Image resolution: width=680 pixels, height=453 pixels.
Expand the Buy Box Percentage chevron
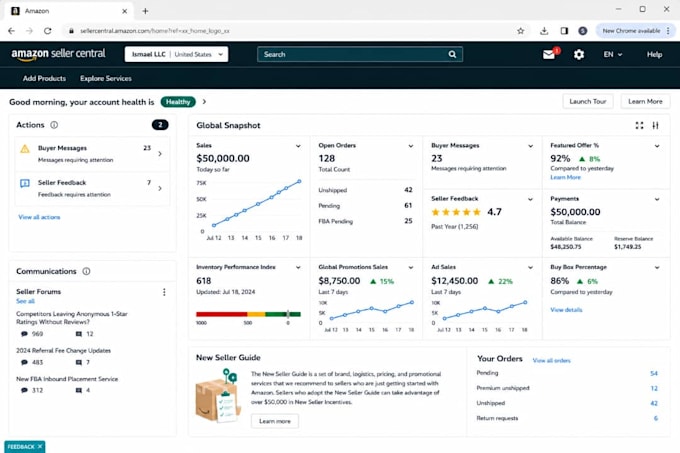657,267
